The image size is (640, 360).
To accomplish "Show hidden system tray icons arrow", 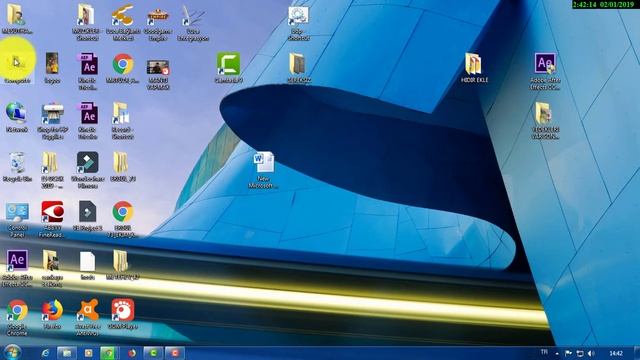I will tap(557, 353).
